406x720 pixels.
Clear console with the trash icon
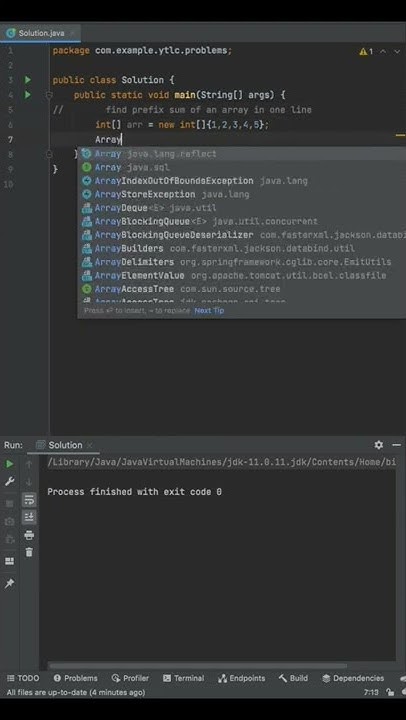coord(29,552)
